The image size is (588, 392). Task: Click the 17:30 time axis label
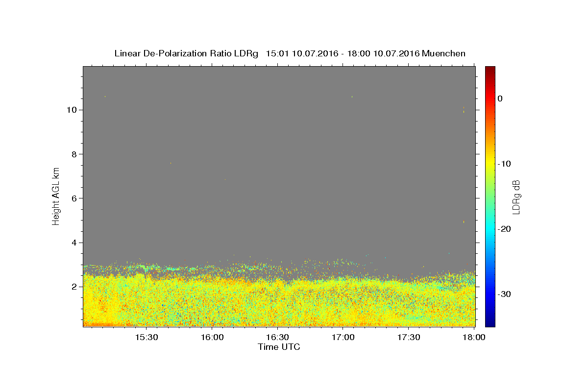pos(409,338)
